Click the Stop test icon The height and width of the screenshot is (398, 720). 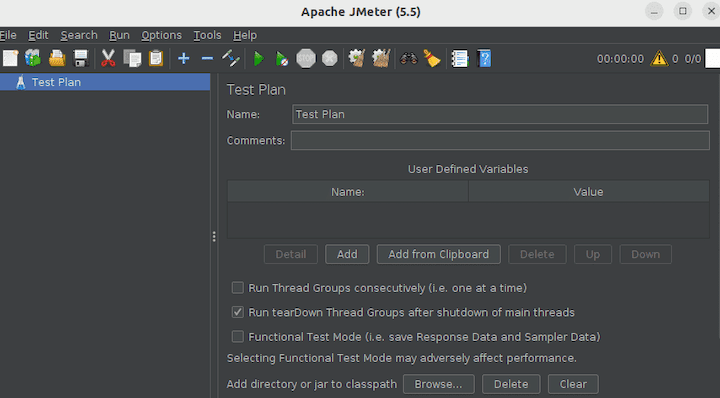(306, 59)
